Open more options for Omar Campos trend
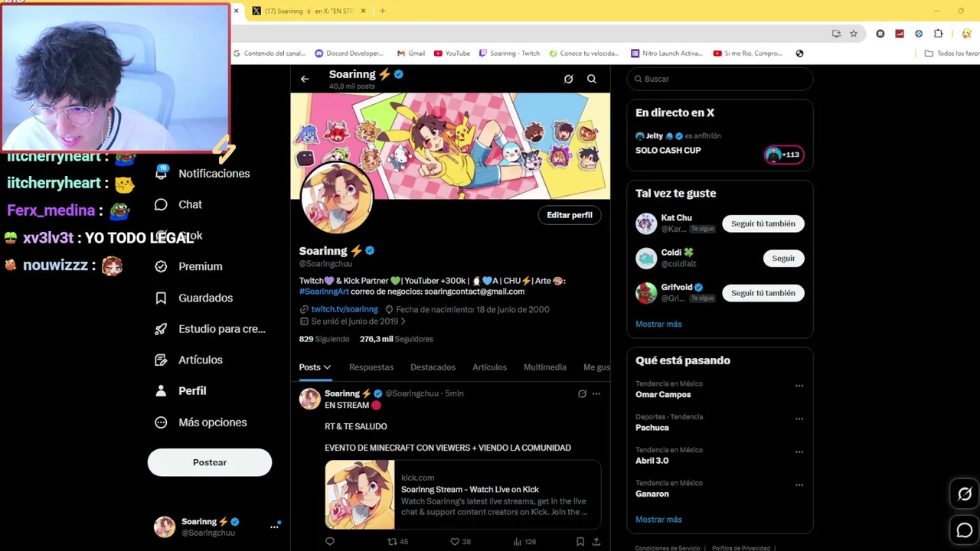Screen dimensions: 980x551 click(799, 386)
